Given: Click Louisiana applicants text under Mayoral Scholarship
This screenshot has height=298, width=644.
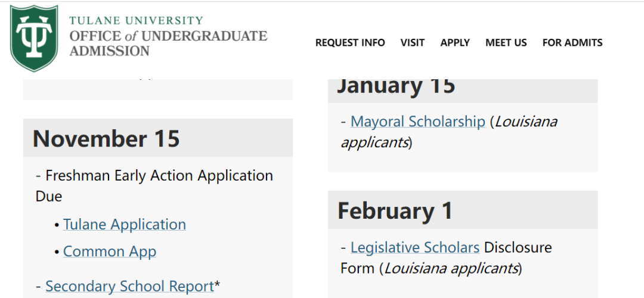Looking at the screenshot, I should 449,132.
